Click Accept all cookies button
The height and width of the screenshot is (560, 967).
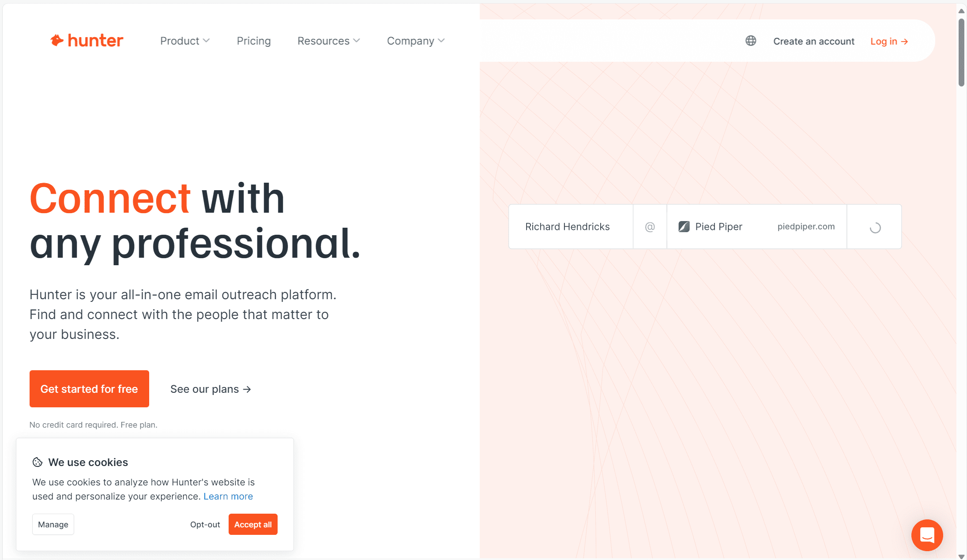pos(252,524)
